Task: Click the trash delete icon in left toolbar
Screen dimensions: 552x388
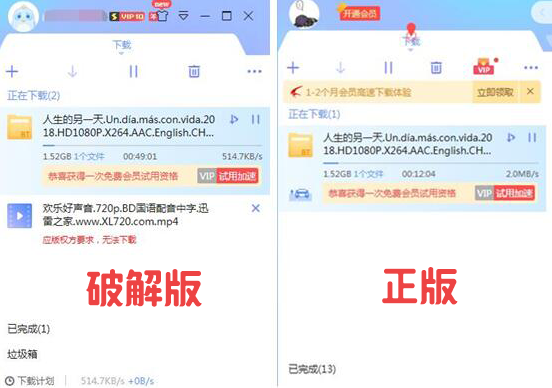Action: click(x=194, y=71)
